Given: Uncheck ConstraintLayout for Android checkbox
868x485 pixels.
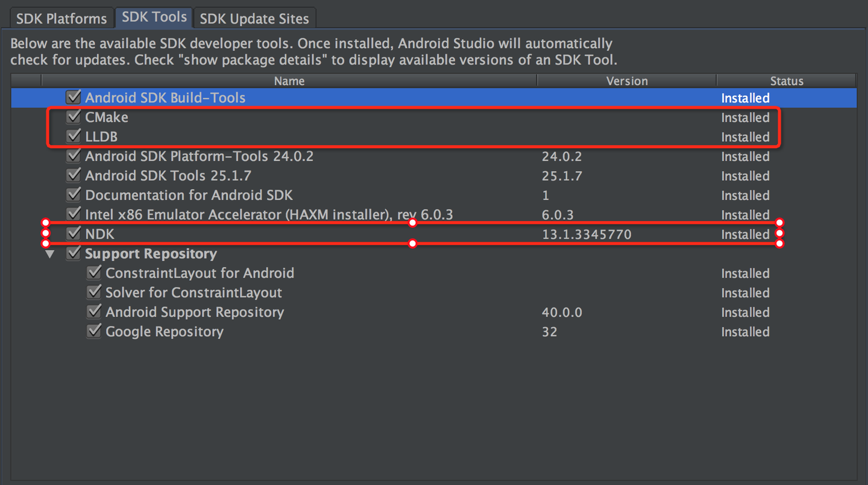Looking at the screenshot, I should (x=94, y=272).
